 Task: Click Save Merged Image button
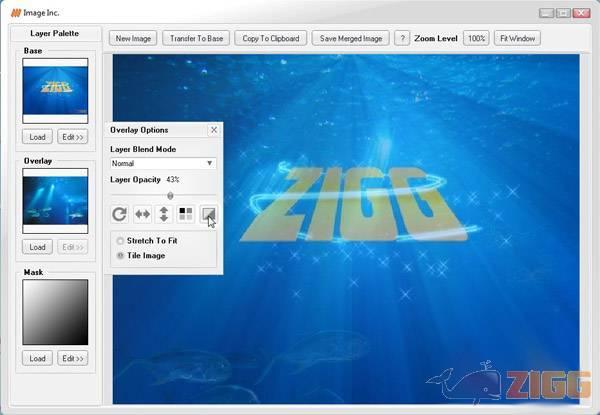coord(351,38)
